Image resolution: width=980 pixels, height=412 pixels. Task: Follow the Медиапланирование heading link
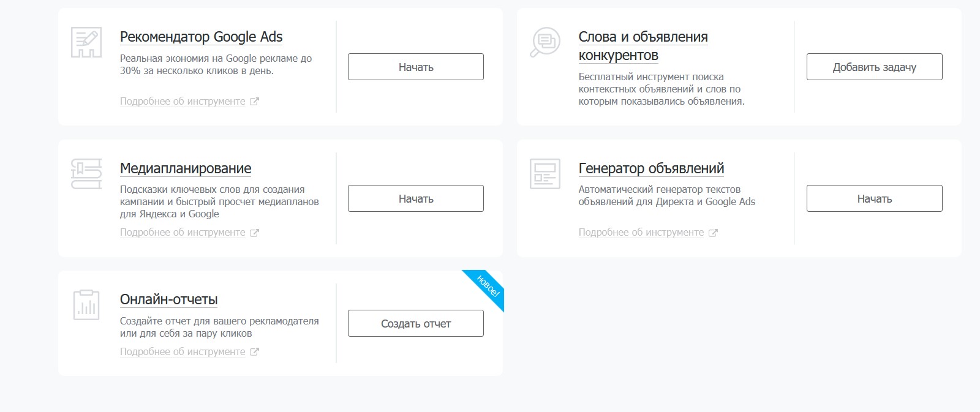coord(186,168)
